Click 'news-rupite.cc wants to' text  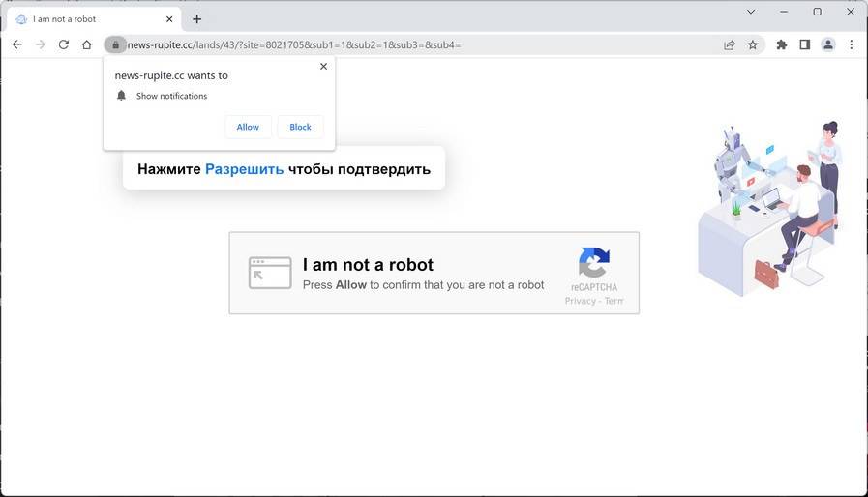(171, 75)
